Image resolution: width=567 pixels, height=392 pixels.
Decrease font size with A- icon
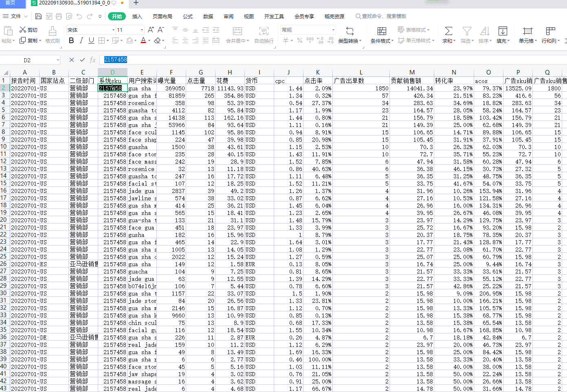coord(160,30)
